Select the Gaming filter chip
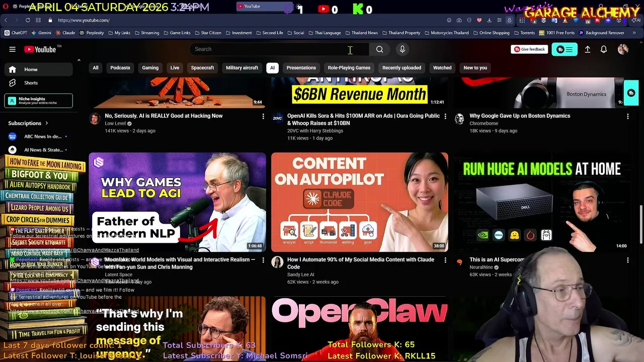The image size is (644, 362). click(150, 68)
